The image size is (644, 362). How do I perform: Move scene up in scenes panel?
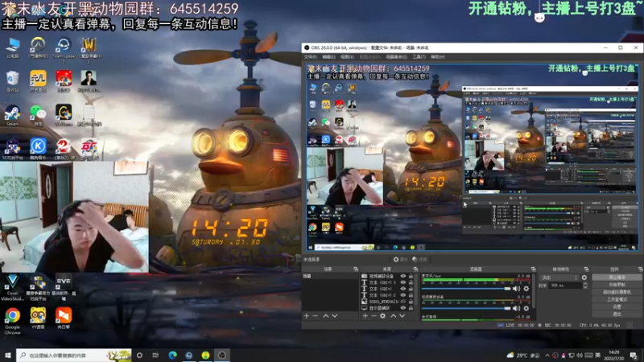tap(326, 316)
